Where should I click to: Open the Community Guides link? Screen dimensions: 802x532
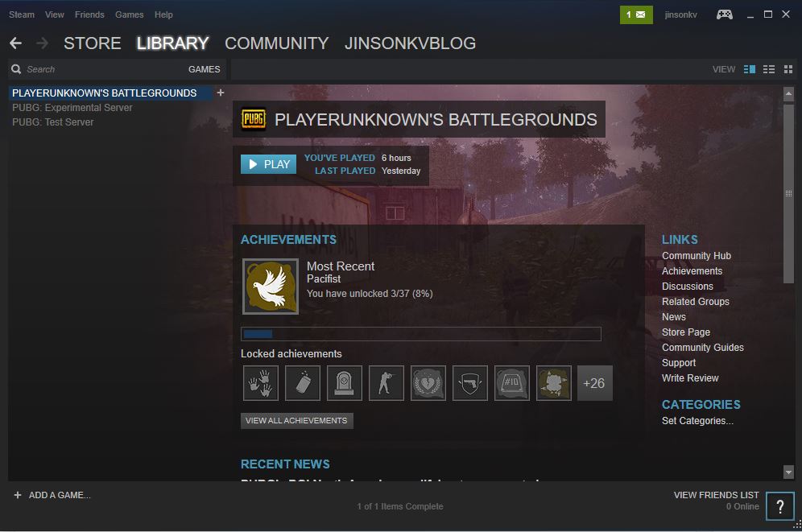click(x=703, y=348)
